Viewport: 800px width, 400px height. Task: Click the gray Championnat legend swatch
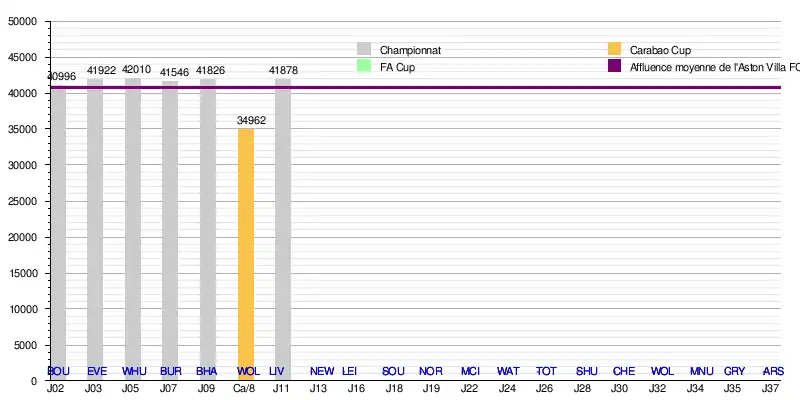[364, 49]
